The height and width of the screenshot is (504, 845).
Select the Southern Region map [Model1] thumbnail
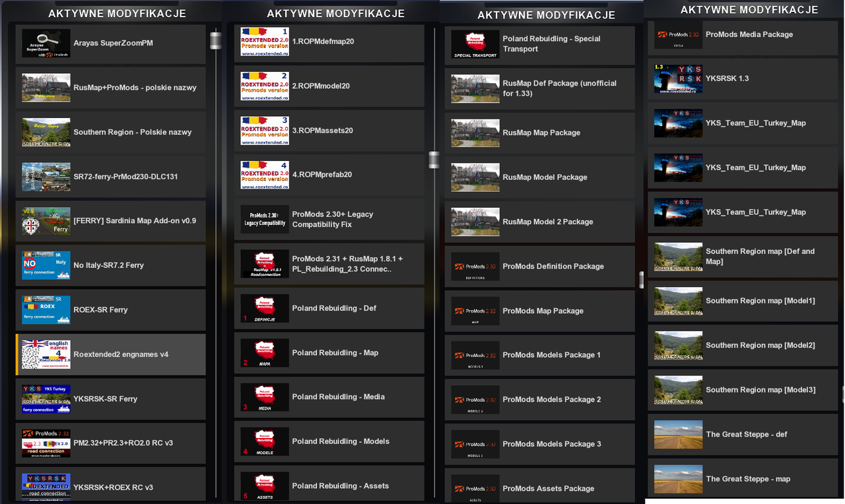678,301
